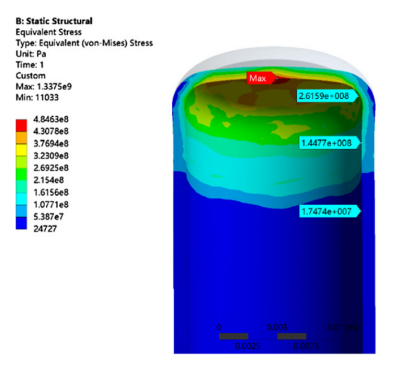
Task: Select the 2.6159e+008 probe annotation
Action: 328,96
